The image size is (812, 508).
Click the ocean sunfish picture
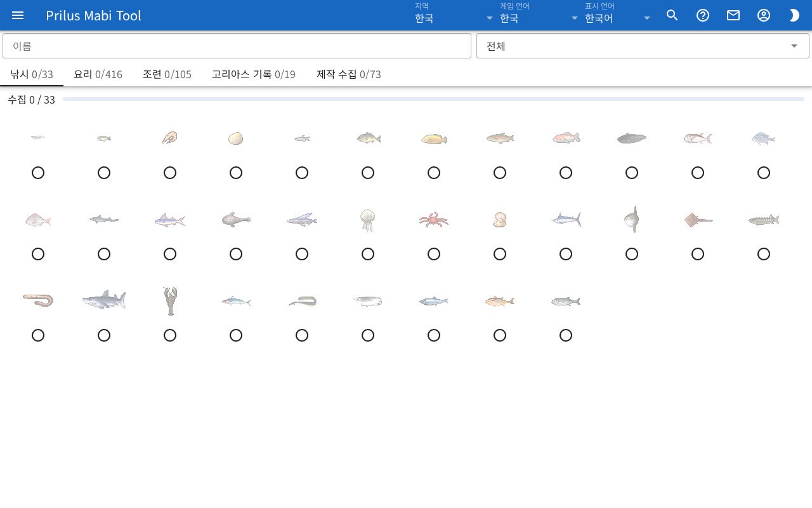(632, 219)
